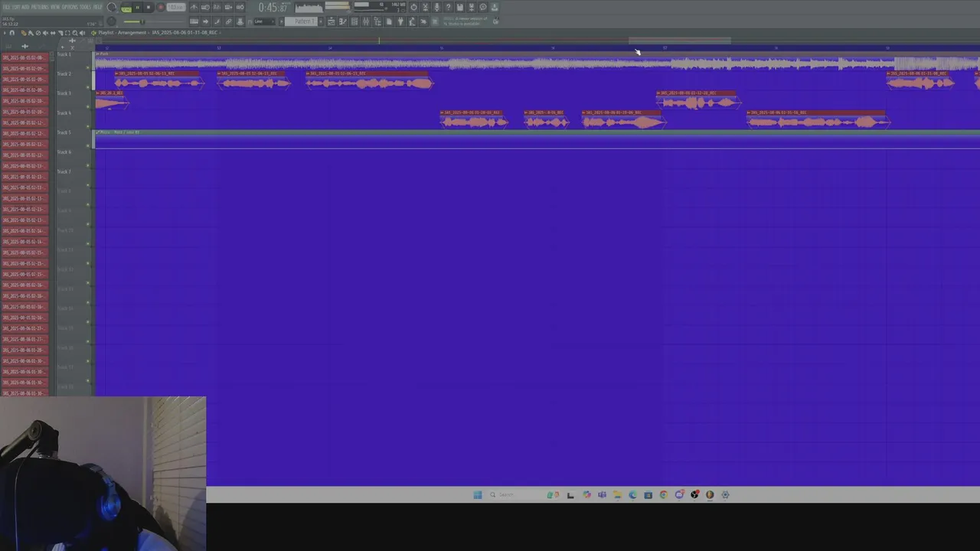
Task: Click the help question mark icon
Action: 449,8
